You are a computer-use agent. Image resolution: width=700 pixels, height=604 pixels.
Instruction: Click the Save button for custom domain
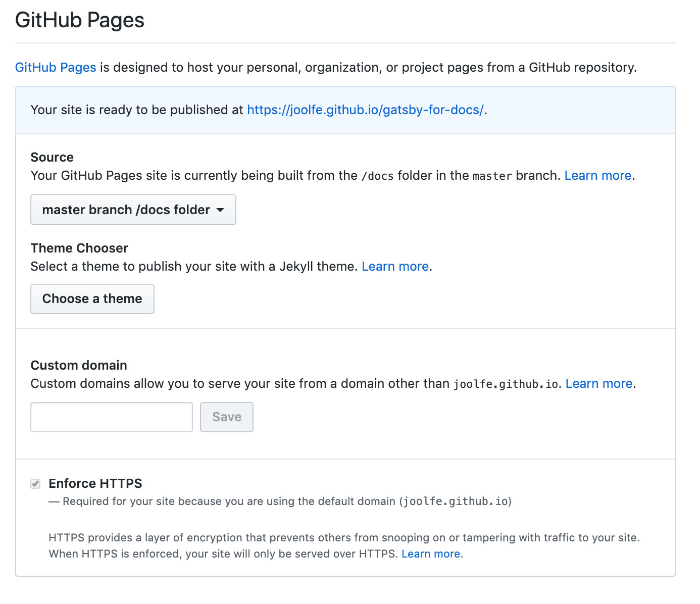coord(227,417)
